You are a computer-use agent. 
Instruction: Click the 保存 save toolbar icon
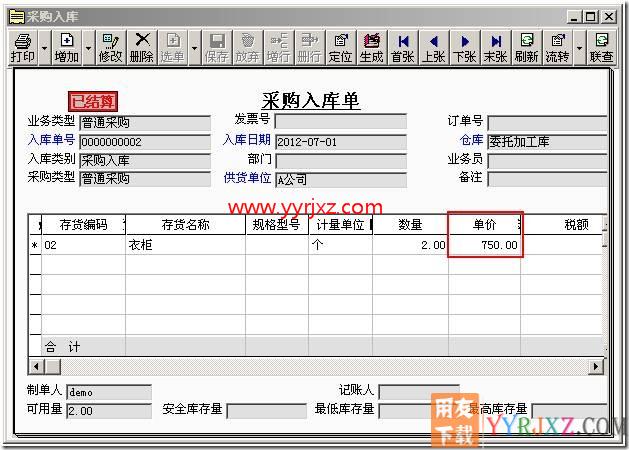coord(217,48)
